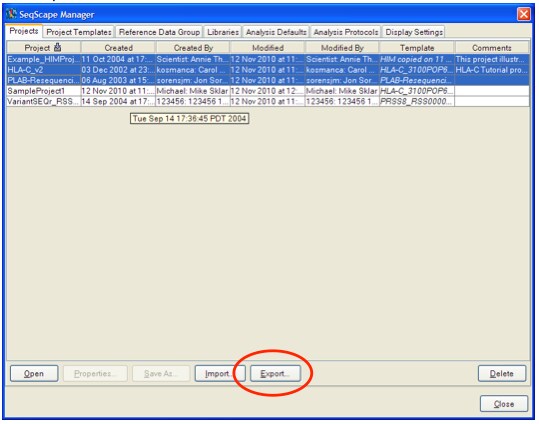Click HLA-C_3100POP6 template in HLA-C_v2 row

[x=417, y=70]
